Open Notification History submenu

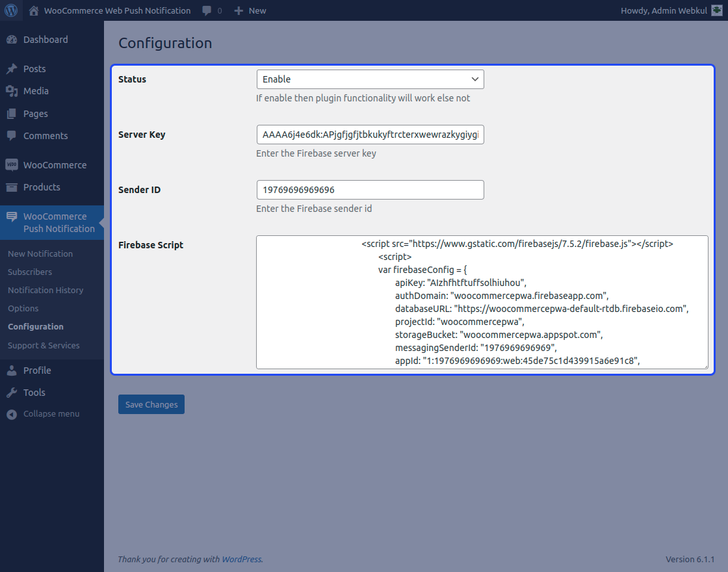[x=45, y=290]
